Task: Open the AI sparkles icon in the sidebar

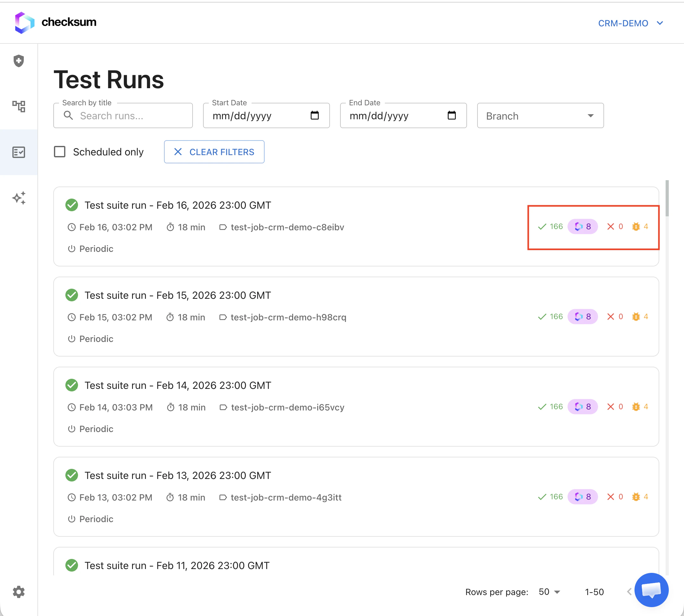Action: (x=19, y=198)
